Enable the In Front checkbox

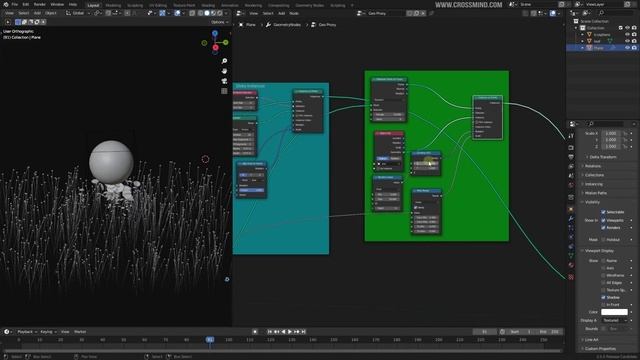coord(603,305)
